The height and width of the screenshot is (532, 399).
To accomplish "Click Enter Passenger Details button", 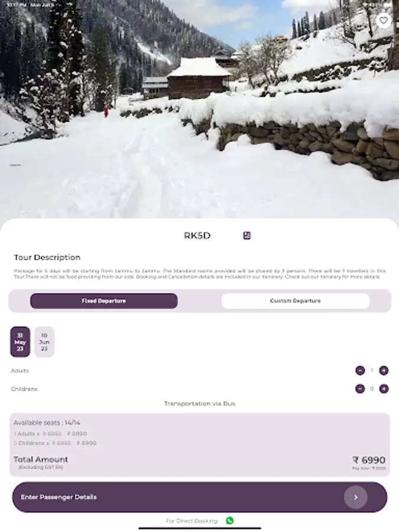I will coord(200,497).
